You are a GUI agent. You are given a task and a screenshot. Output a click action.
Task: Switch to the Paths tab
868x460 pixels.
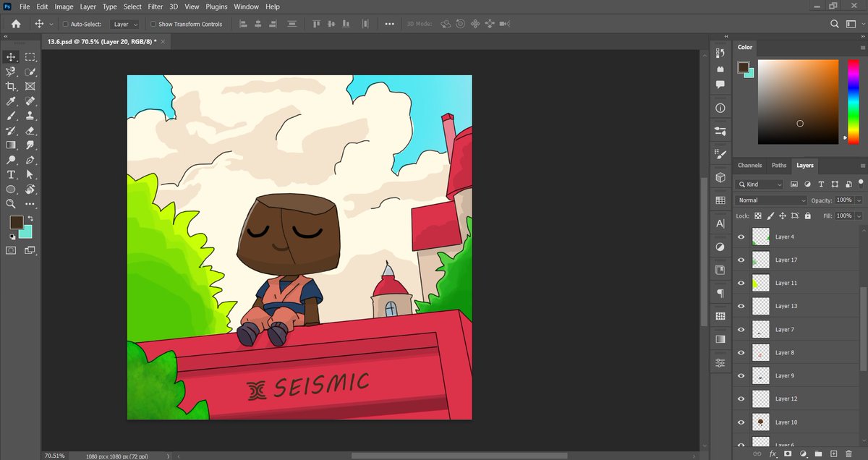pyautogui.click(x=779, y=166)
